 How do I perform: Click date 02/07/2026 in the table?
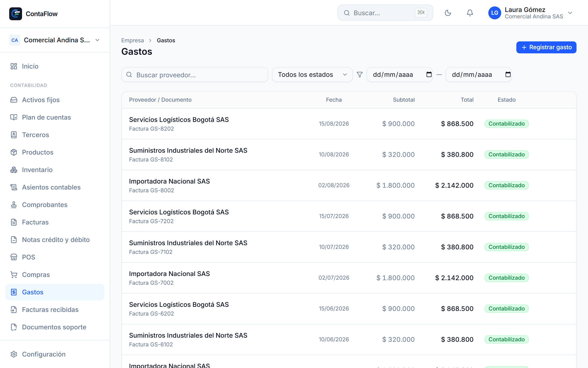334,278
